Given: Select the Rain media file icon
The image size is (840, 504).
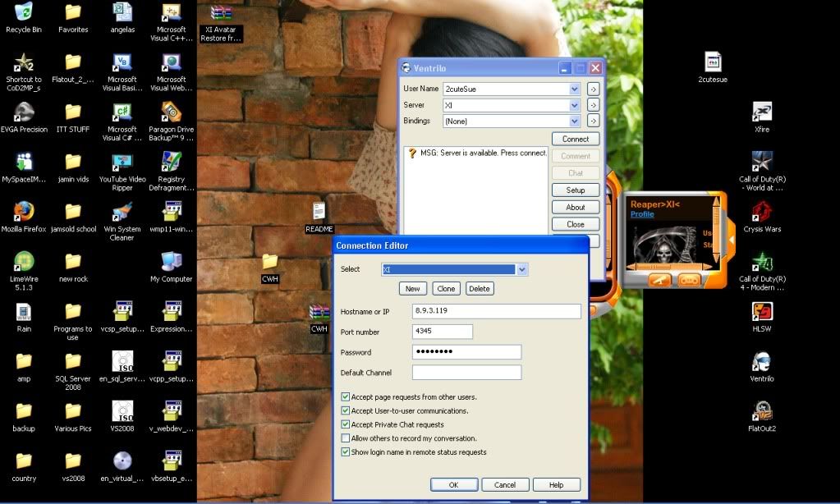Looking at the screenshot, I should 24,317.
